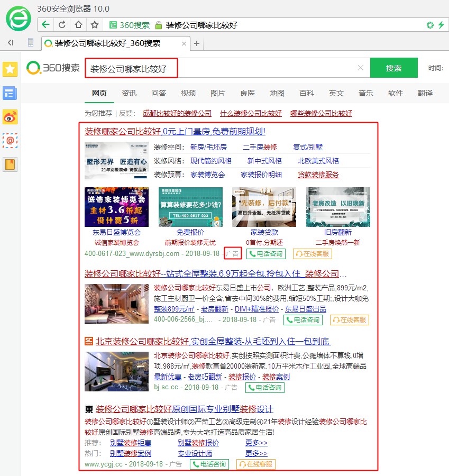Click suggestion 成都比较好的装修公司
This screenshot has height=476, width=449.
(x=177, y=114)
